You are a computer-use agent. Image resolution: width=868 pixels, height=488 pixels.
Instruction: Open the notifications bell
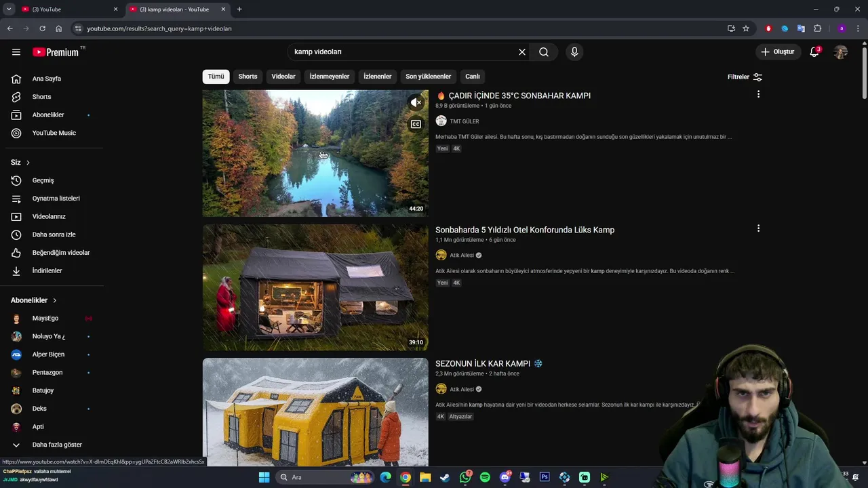tap(814, 52)
